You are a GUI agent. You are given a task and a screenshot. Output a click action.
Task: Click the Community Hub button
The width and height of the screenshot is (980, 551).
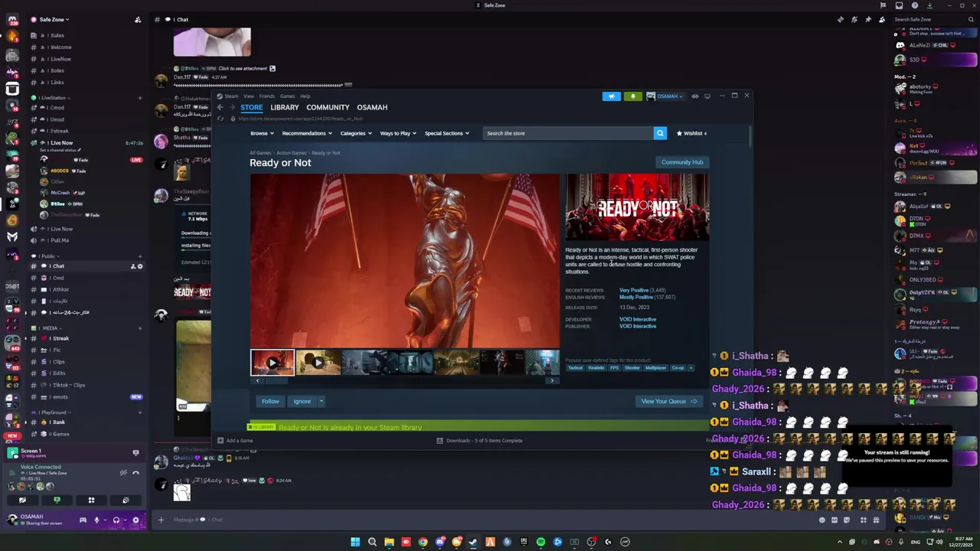(x=681, y=162)
